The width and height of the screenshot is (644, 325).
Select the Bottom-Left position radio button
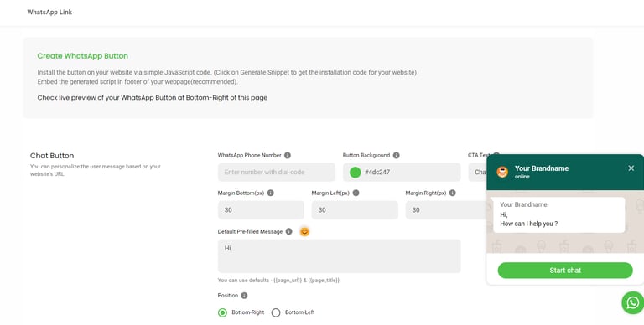point(276,312)
